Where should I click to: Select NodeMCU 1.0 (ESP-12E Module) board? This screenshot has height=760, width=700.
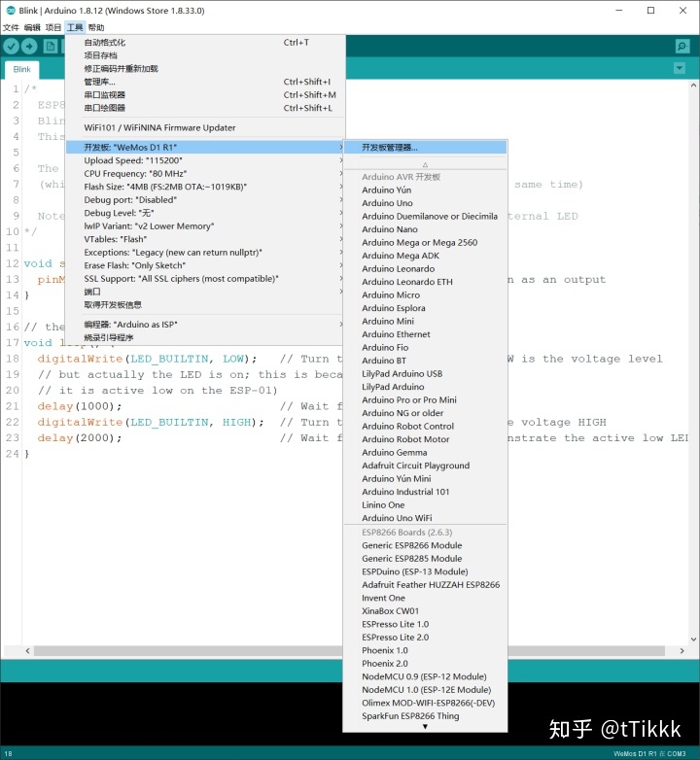[x=425, y=690]
